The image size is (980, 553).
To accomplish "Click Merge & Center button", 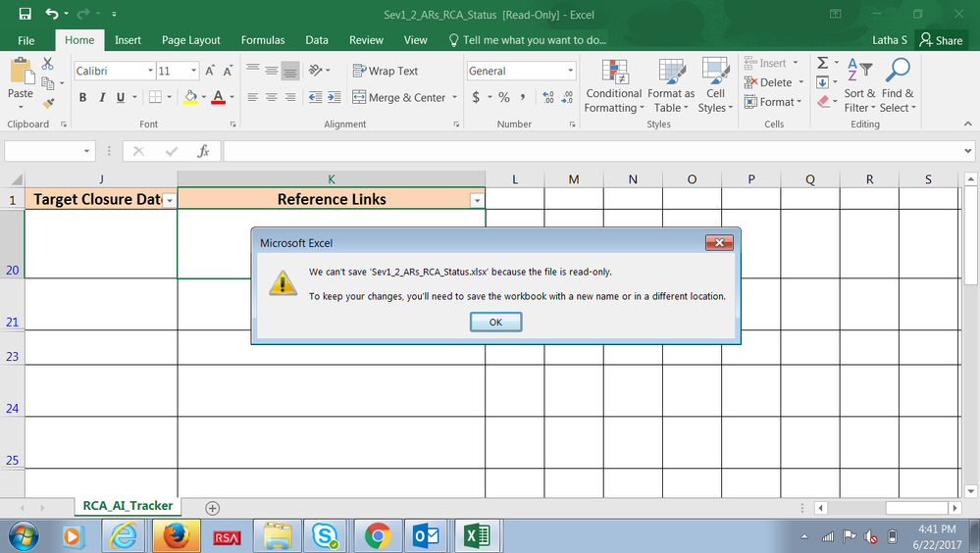I will pos(398,97).
